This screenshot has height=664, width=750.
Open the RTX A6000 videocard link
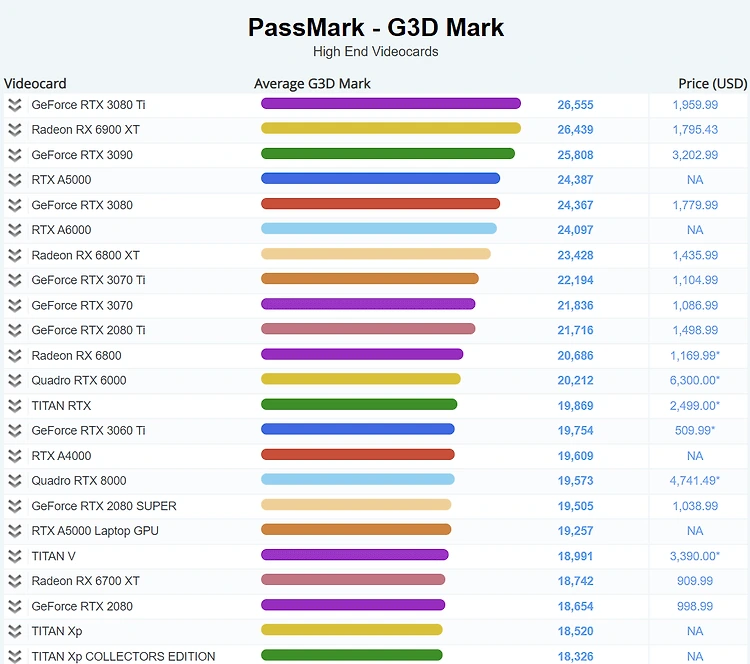61,230
